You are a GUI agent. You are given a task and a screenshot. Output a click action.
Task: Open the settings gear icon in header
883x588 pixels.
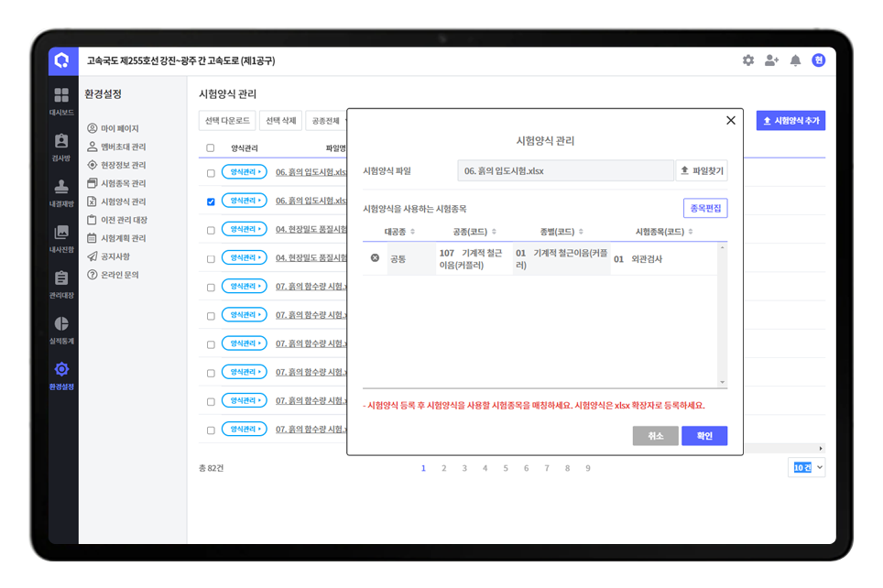(x=748, y=60)
